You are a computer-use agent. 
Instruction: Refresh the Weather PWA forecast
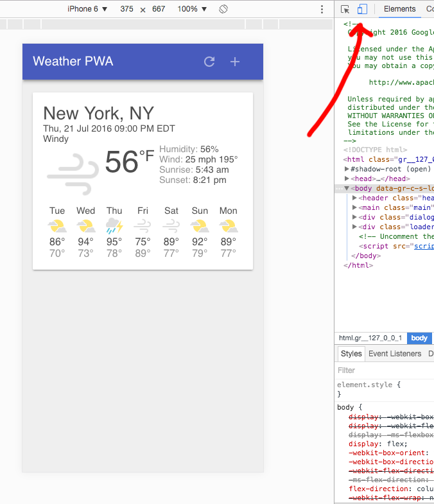tap(209, 62)
